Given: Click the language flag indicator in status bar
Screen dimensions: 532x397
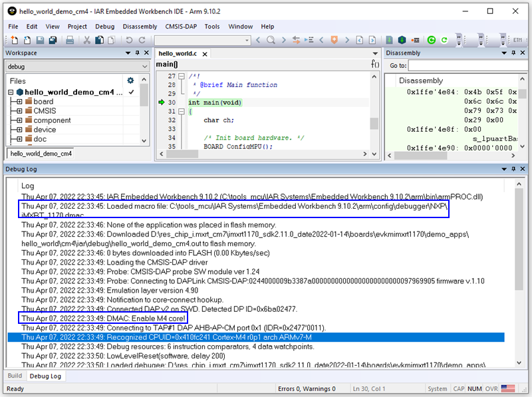Looking at the screenshot, I should pos(508,388).
